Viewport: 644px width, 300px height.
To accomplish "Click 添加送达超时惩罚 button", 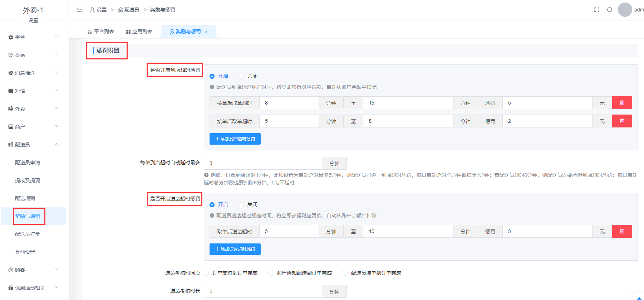I will (235, 249).
